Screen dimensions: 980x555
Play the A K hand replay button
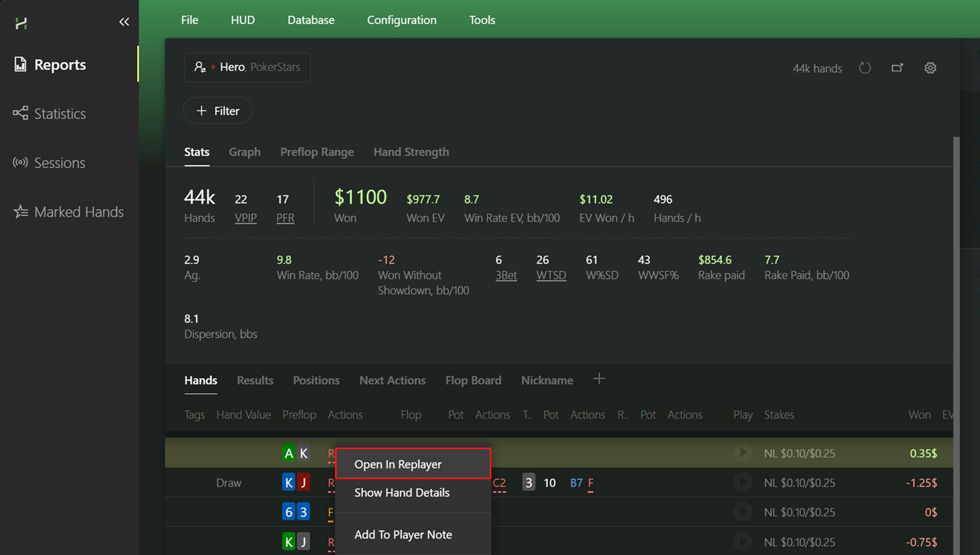pyautogui.click(x=742, y=453)
